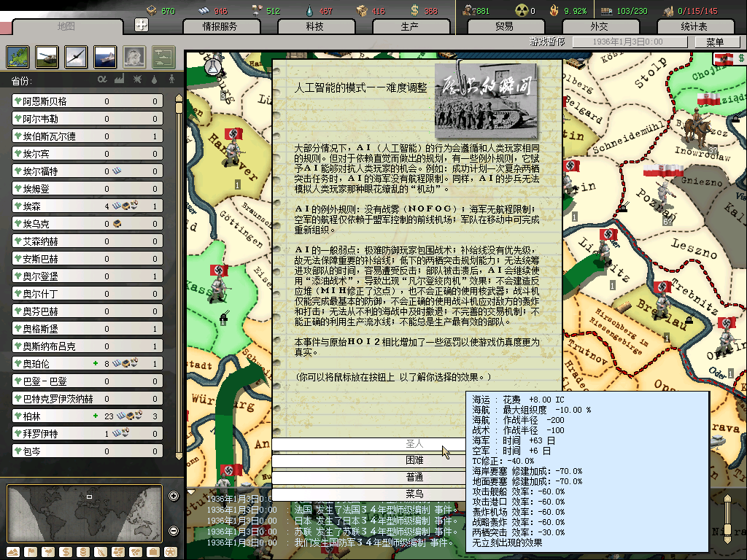Switch to victory points star map mode

click(x=170, y=551)
